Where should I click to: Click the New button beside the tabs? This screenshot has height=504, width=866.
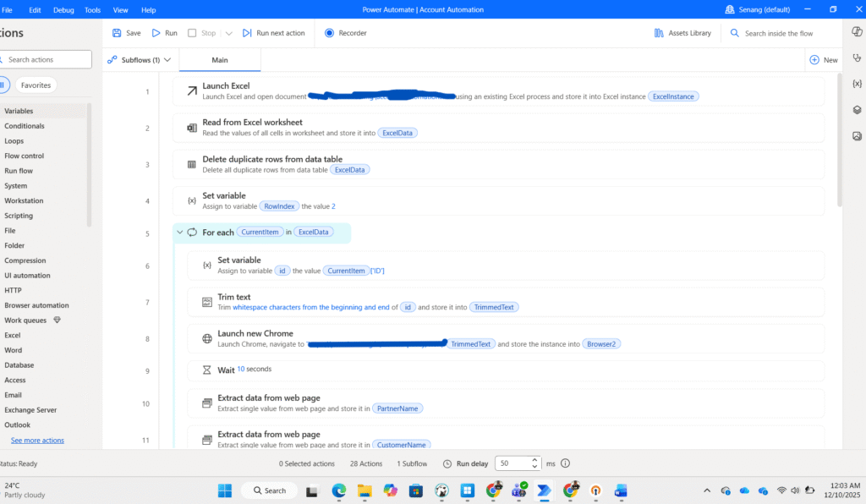tap(824, 60)
